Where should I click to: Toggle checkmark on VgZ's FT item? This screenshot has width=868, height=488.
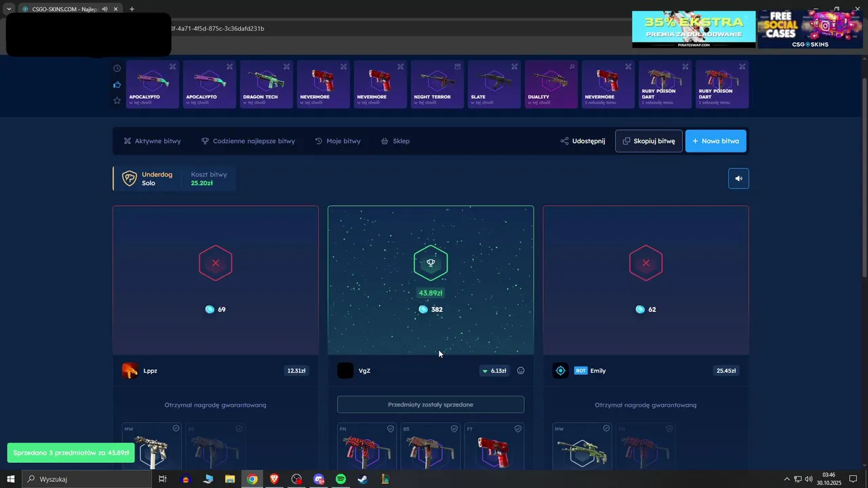[518, 428]
